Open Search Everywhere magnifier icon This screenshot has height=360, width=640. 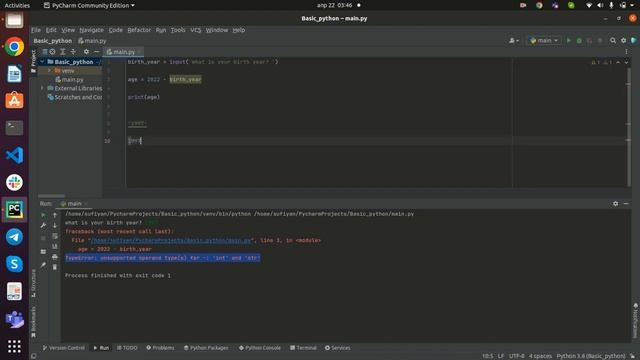[x=613, y=40]
